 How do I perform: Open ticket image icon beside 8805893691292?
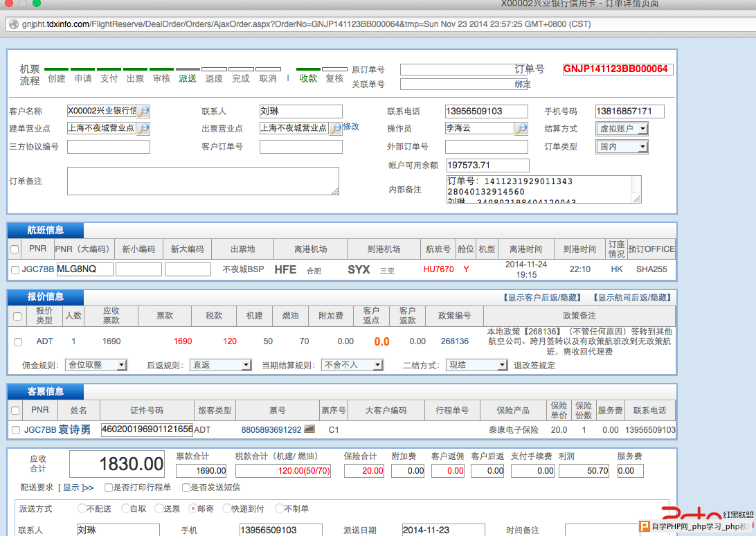(309, 429)
